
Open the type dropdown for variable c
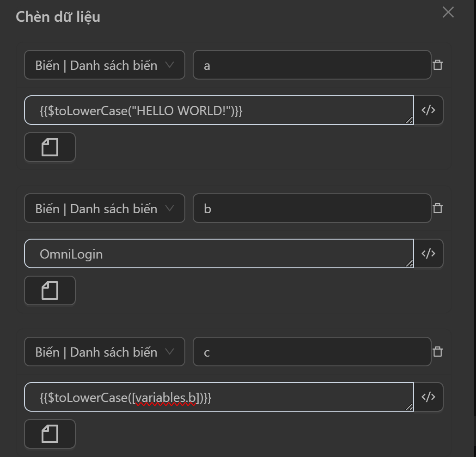[104, 352]
